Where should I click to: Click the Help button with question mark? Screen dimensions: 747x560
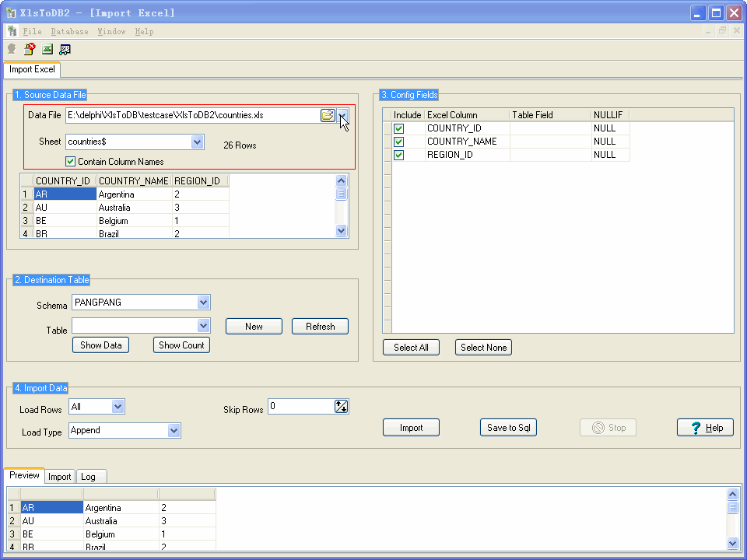tap(705, 428)
